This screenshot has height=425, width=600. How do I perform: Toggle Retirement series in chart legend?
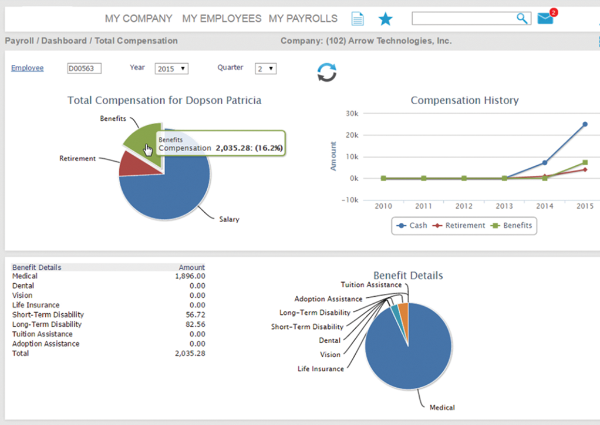(464, 226)
